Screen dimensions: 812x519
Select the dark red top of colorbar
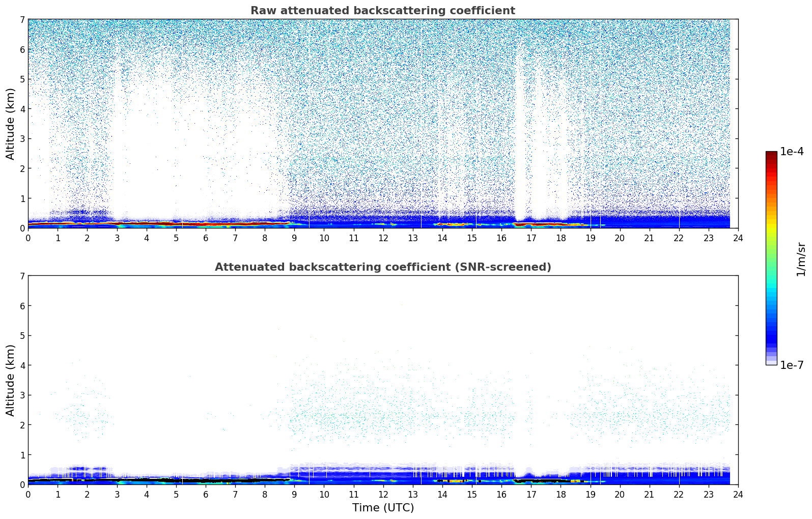(771, 155)
